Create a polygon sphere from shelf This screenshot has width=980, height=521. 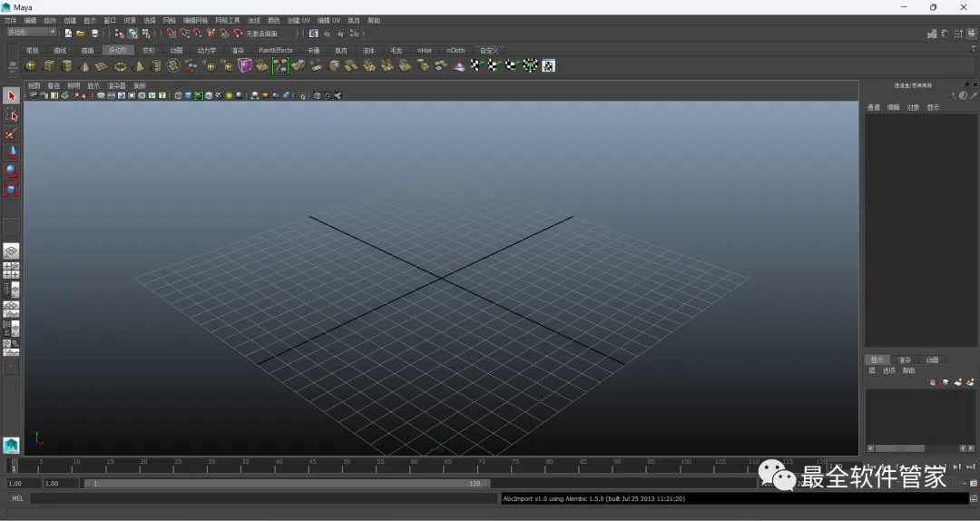(31, 65)
